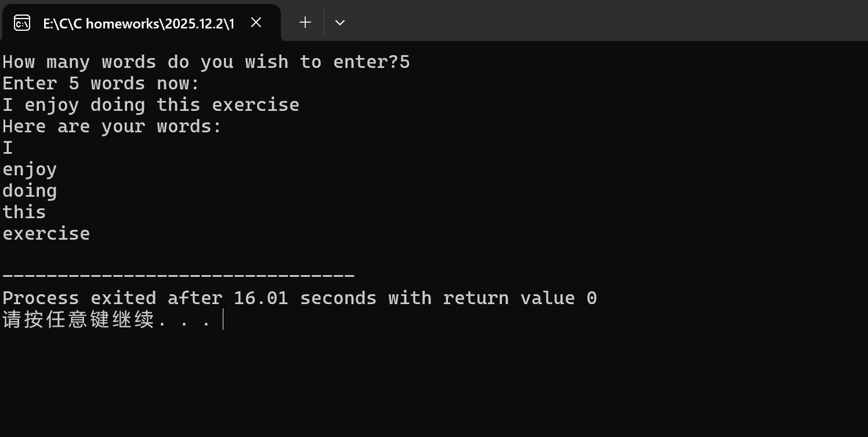Select the E:\C\C homeworks tab title
Viewport: 868px width, 437px height.
tap(138, 23)
